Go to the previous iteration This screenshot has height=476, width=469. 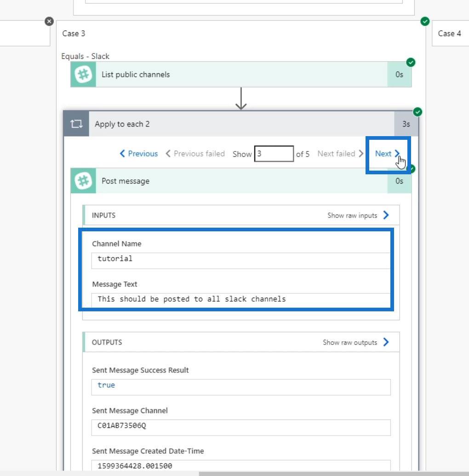click(139, 154)
